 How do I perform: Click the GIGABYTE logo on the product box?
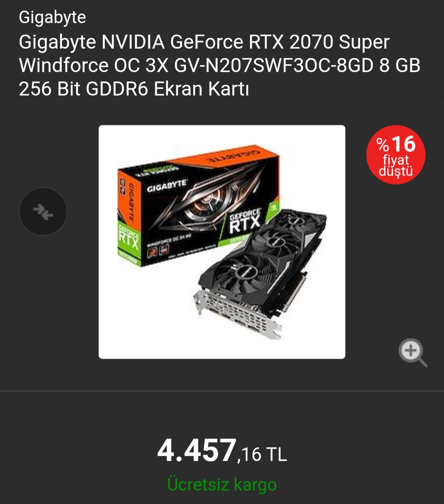[167, 187]
